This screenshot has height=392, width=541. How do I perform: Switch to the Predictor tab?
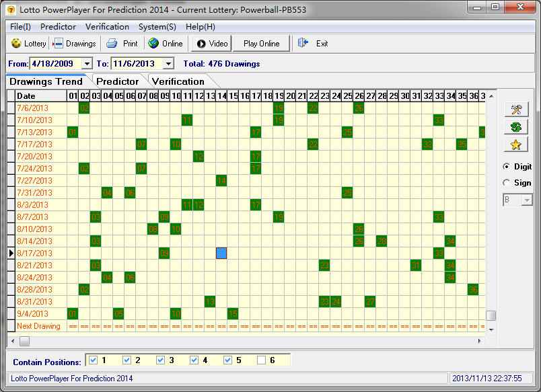pos(118,81)
